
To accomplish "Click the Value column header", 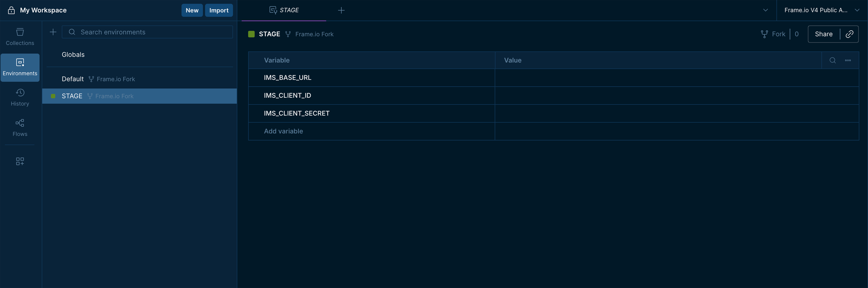I will [513, 60].
